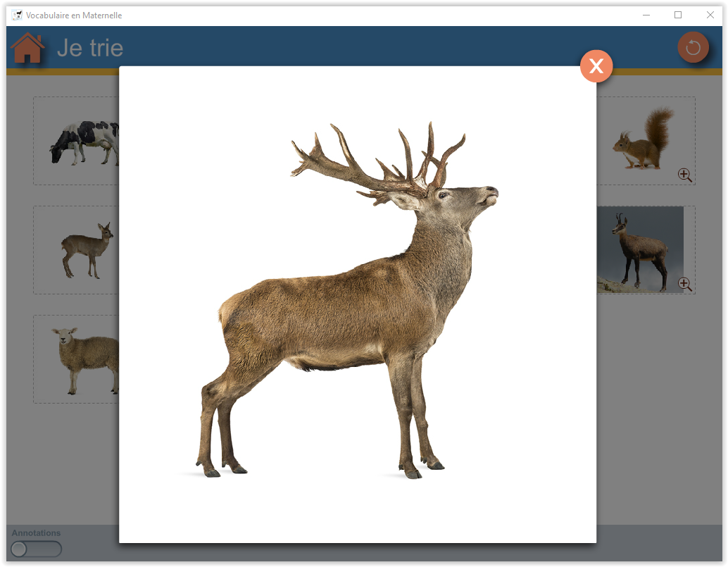Click the "Je trie" heading
The height and width of the screenshot is (567, 728).
[x=90, y=48]
